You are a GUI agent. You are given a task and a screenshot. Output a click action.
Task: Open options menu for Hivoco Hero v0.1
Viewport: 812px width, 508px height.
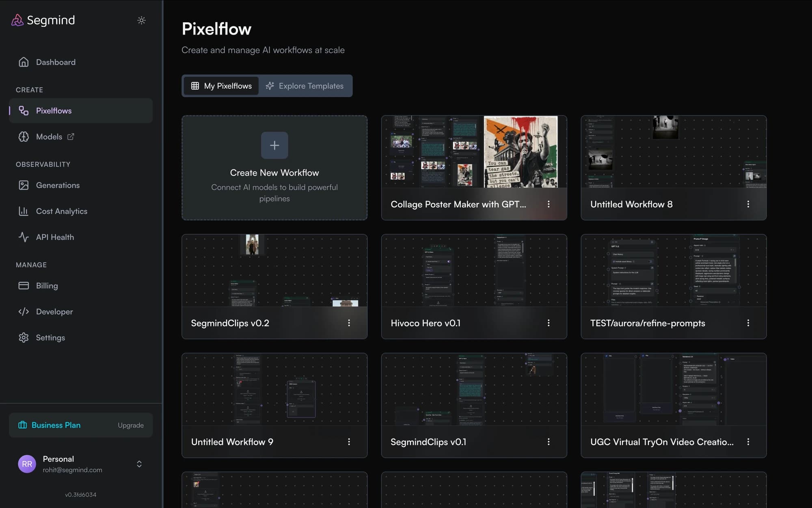549,323
